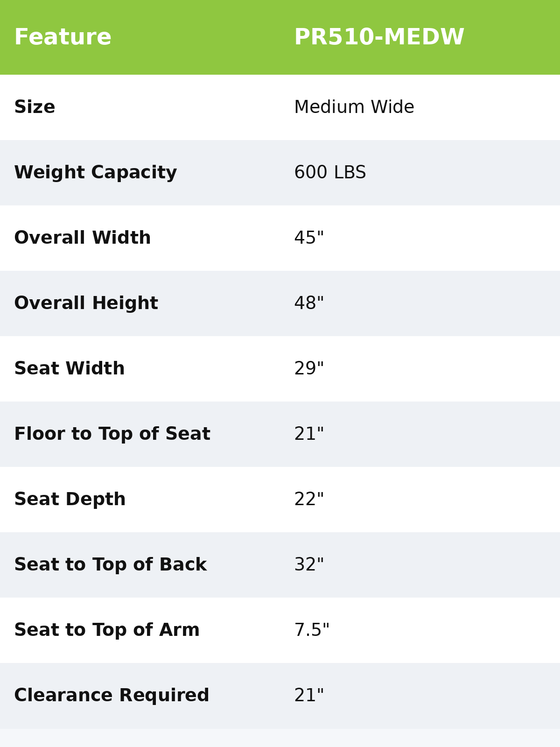Click the 29" seat width value
The height and width of the screenshot is (747, 560).
(x=309, y=369)
